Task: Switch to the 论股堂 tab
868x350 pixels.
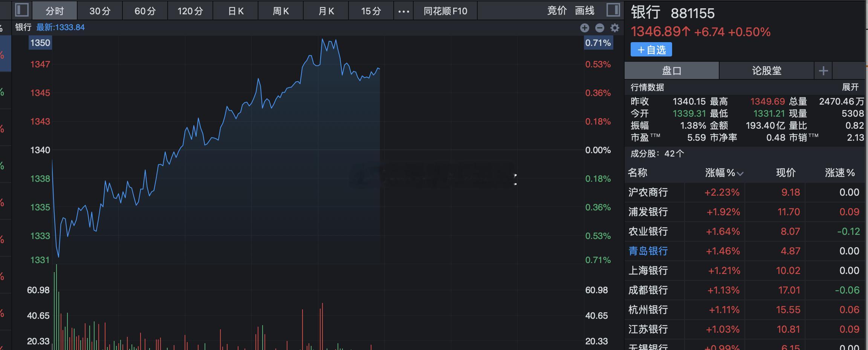Action: [x=767, y=70]
